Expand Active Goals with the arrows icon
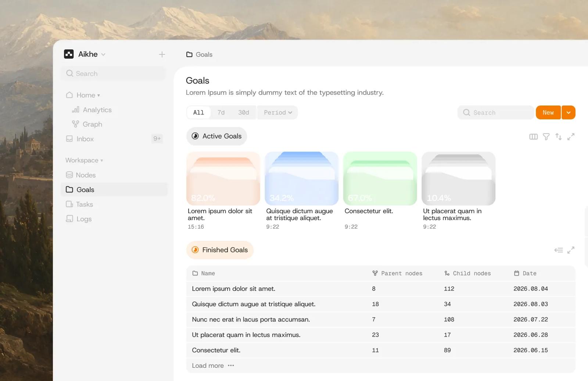Viewport: 588px width, 381px height. (x=571, y=137)
